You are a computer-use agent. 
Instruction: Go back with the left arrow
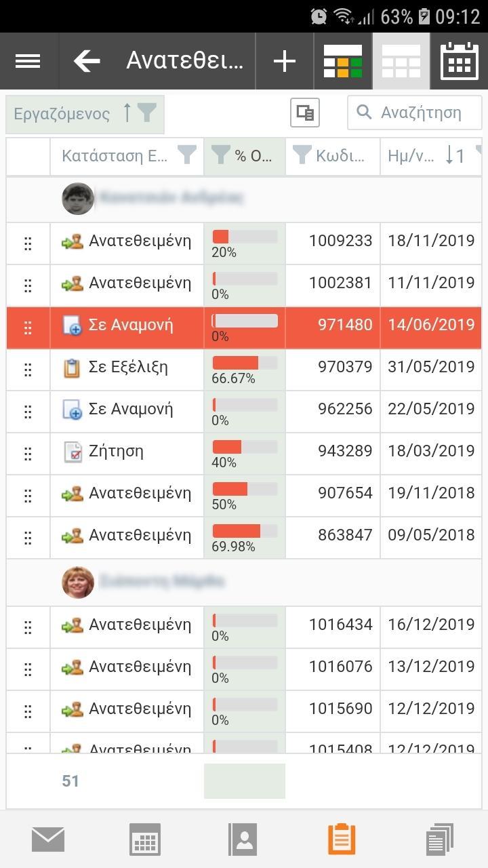click(x=87, y=61)
